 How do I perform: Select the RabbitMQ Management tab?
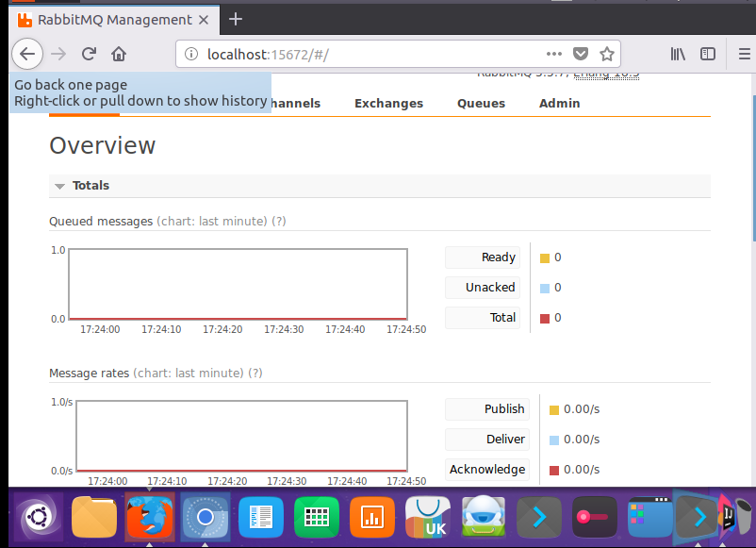pos(114,20)
